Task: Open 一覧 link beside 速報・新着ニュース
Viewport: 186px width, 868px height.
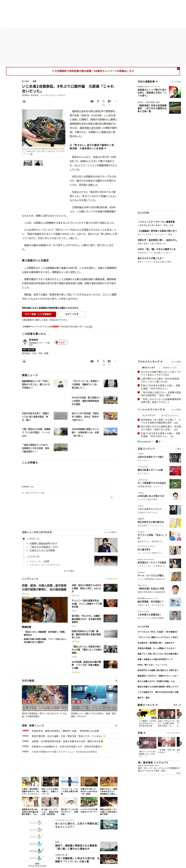Action: pyautogui.click(x=115, y=726)
